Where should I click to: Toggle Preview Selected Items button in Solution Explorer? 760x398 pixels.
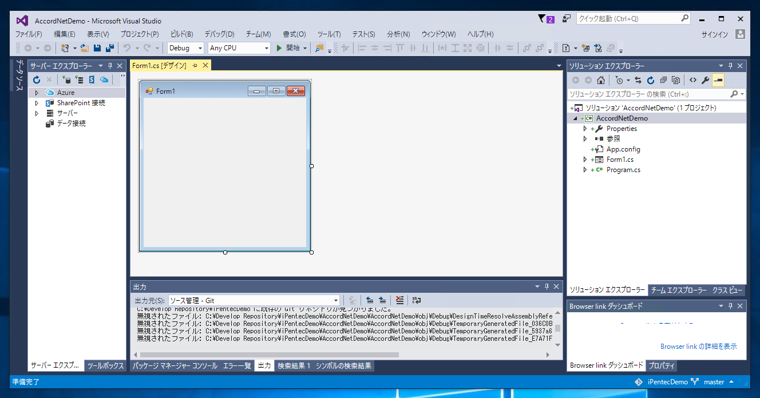tap(718, 80)
